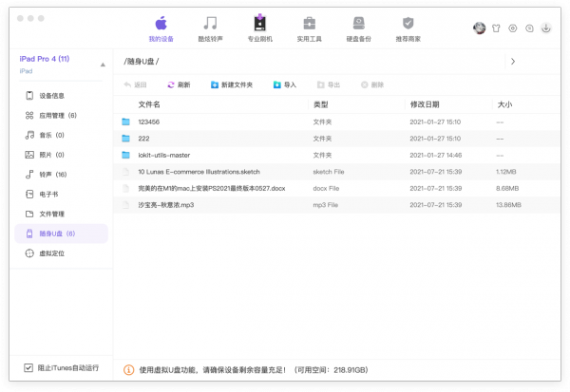Click the date 2021-01-27 14:46
The image size is (570, 392).
pos(436,155)
